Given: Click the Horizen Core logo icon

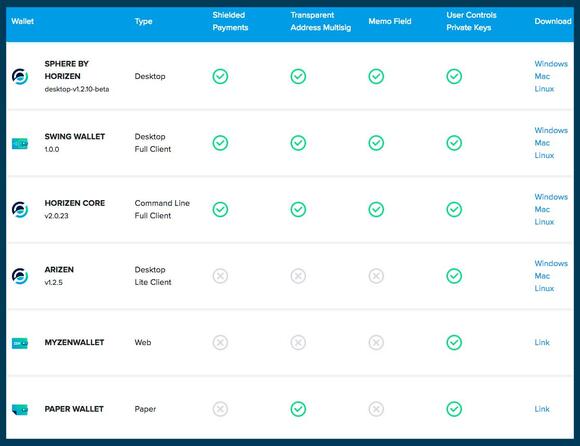Looking at the screenshot, I should pyautogui.click(x=20, y=210).
